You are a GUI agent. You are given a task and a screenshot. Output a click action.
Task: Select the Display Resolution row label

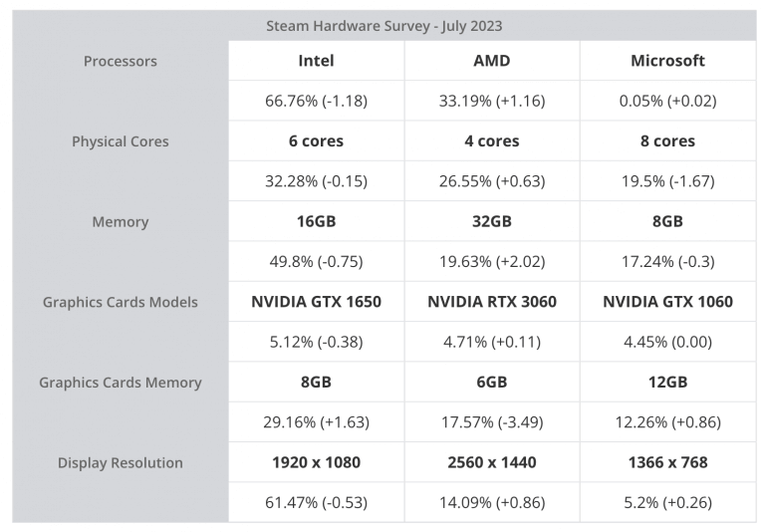121,462
